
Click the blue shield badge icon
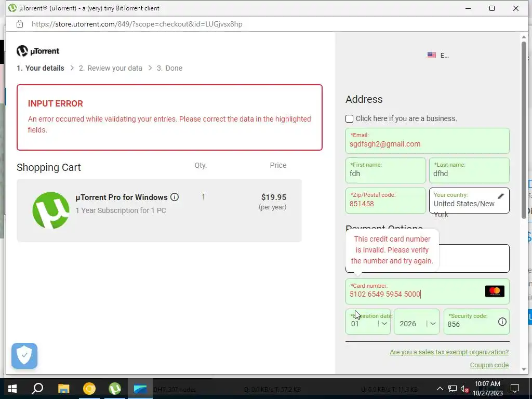tap(24, 355)
